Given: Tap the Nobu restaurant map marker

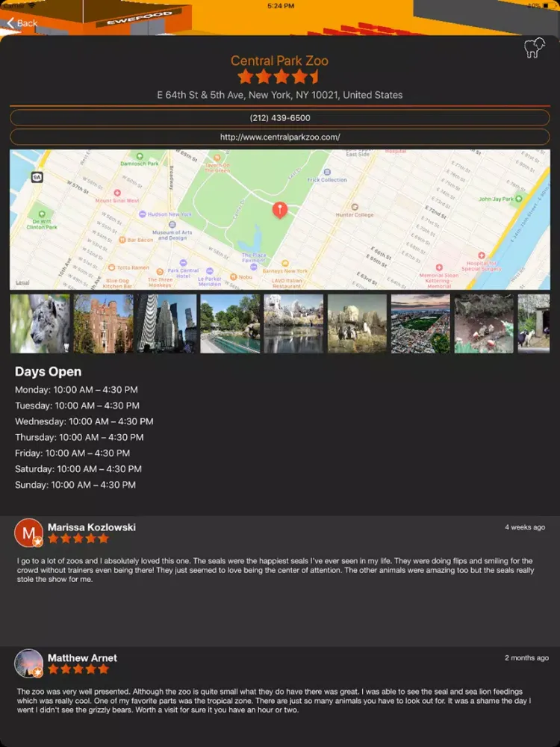Looking at the screenshot, I should [x=233, y=277].
